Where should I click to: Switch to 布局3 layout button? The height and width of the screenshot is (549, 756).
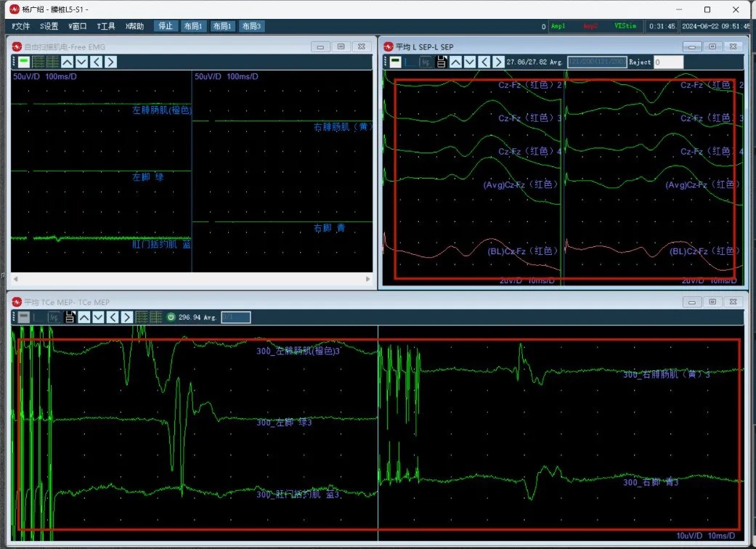[251, 26]
